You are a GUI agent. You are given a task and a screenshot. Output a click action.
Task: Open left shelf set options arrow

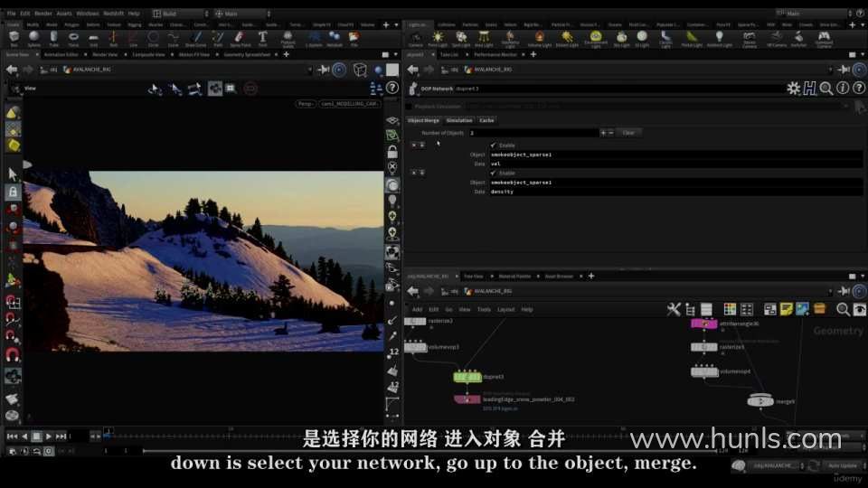[396, 25]
